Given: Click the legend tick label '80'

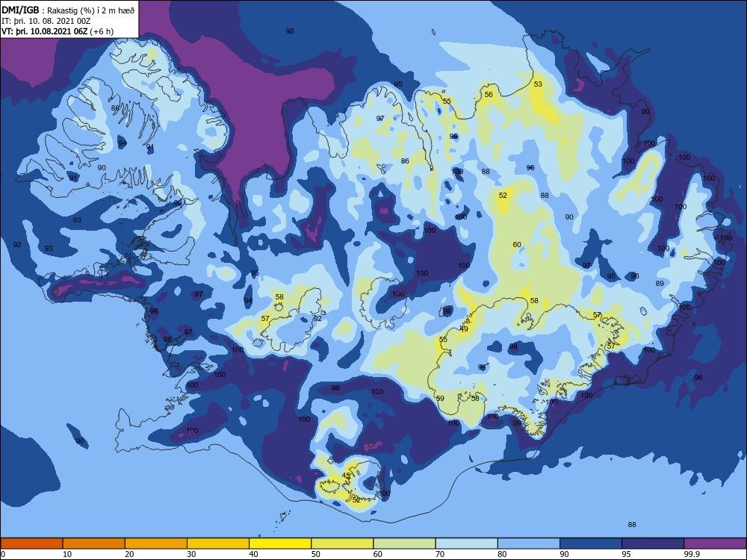Looking at the screenshot, I should point(503,554).
